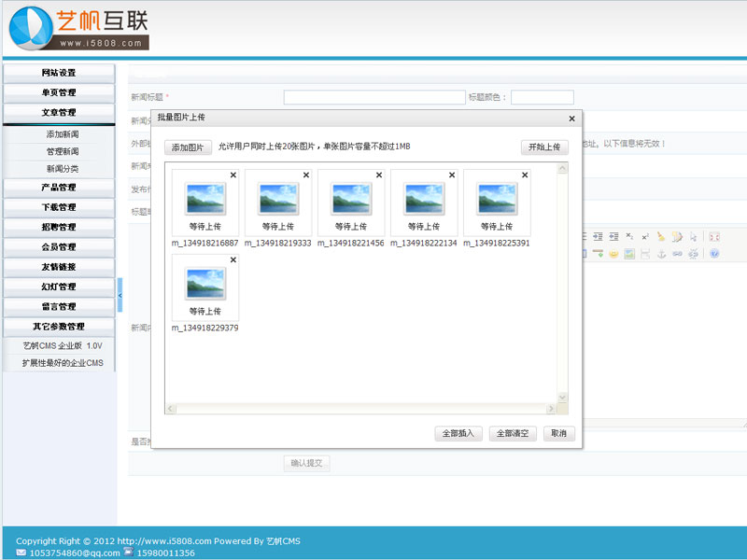Open 管理新闻 in the sidebar submenu
The width and height of the screenshot is (747, 560).
[x=63, y=151]
